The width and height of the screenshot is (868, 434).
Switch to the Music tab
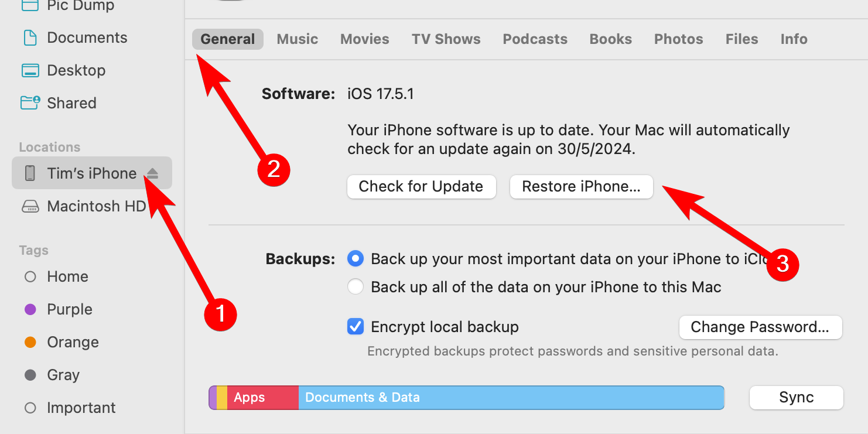[x=297, y=39]
